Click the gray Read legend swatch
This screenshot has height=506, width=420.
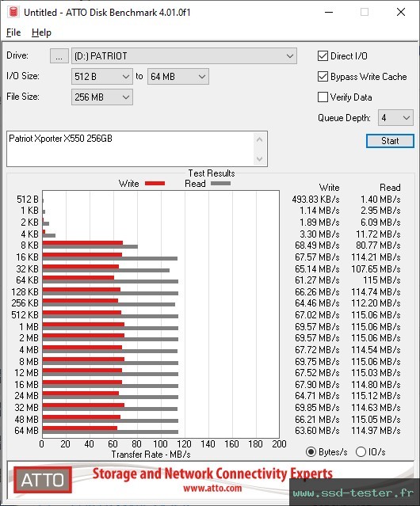[220, 184]
